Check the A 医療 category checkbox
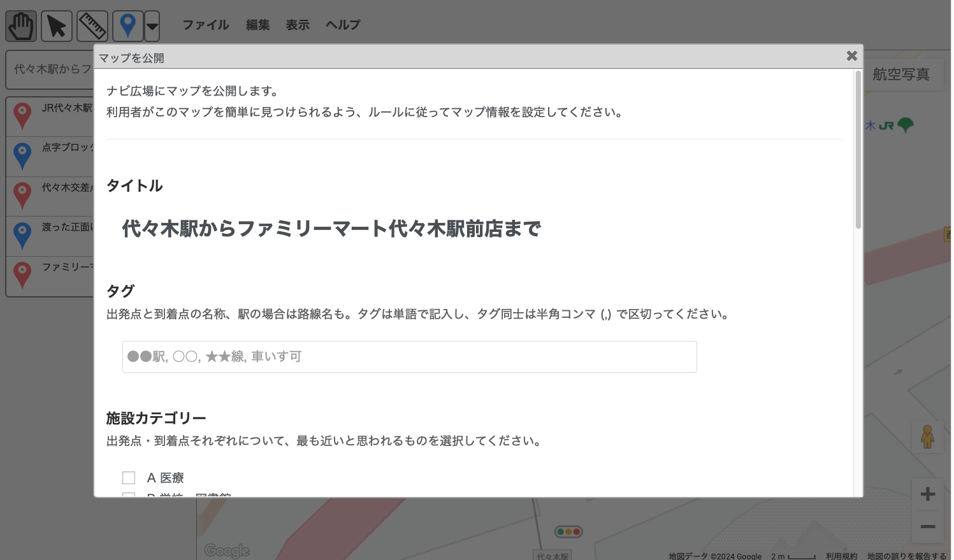Image resolution: width=954 pixels, height=560 pixels. pyautogui.click(x=129, y=478)
